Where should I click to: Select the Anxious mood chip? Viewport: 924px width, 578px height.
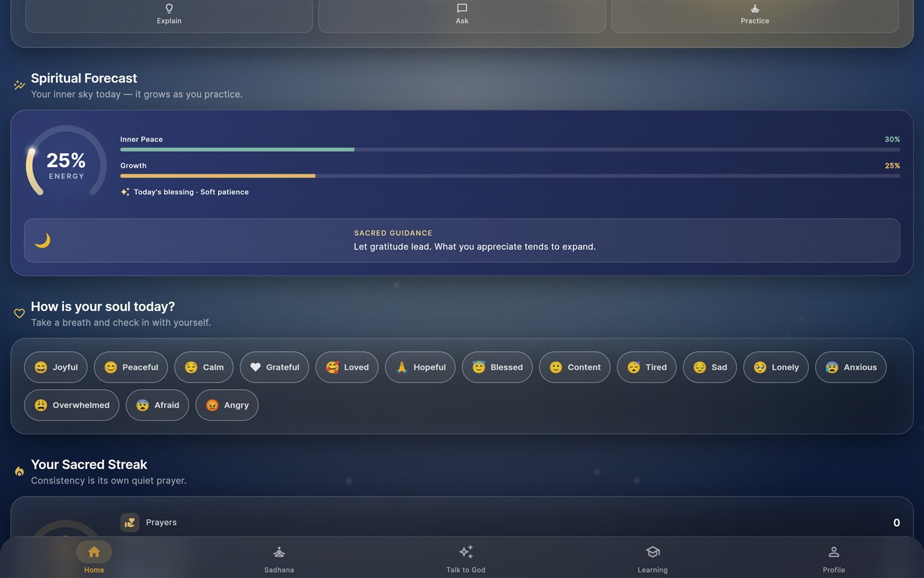(851, 367)
